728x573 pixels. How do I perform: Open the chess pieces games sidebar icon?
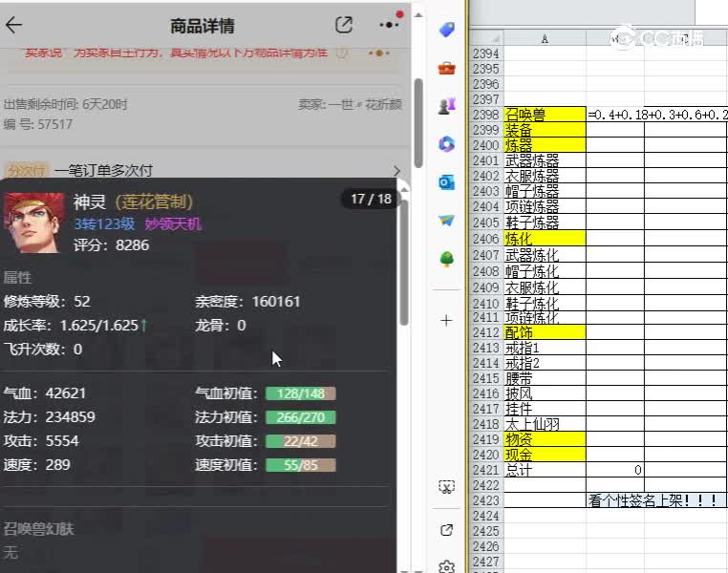coord(447,106)
